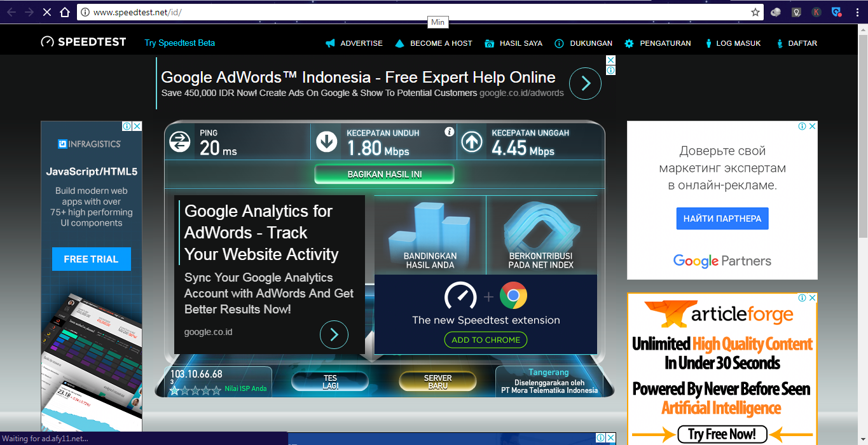Click the Dukungan info icon

tap(559, 43)
